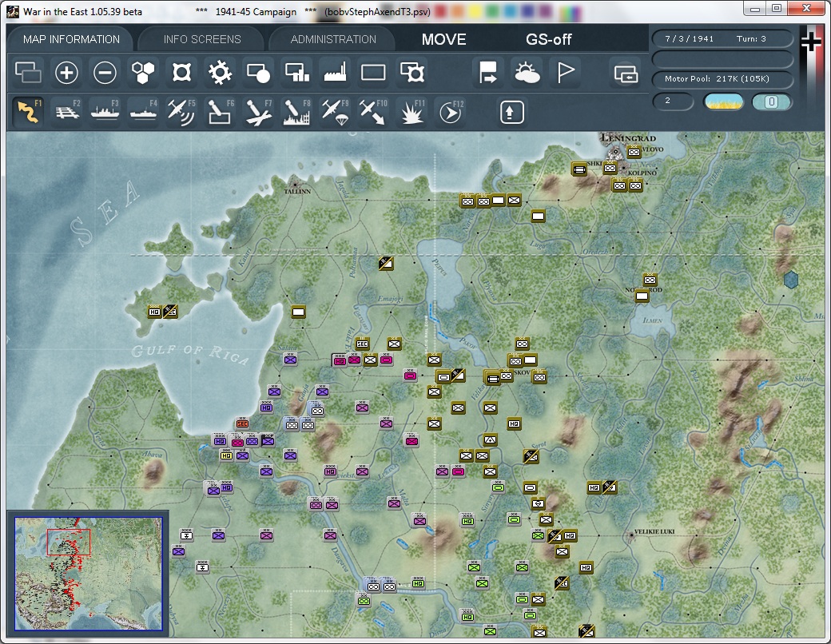831x644 pixels.
Task: Click the highlighted blue hexagon marker
Action: (x=791, y=280)
